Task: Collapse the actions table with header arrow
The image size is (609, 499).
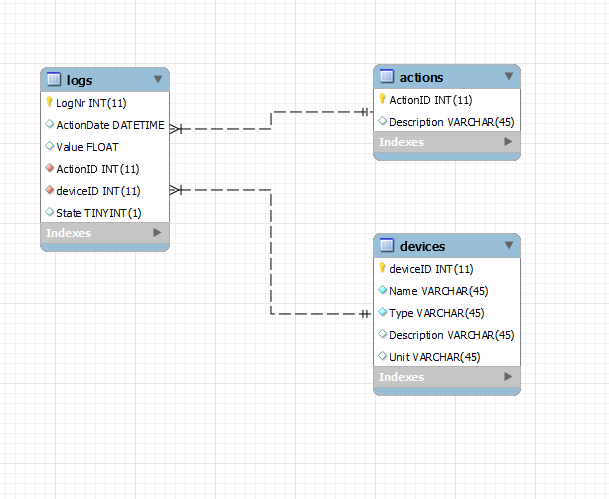Action: point(509,76)
